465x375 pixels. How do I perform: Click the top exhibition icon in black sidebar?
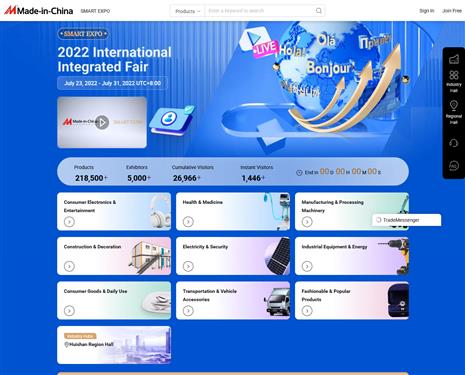point(454,59)
